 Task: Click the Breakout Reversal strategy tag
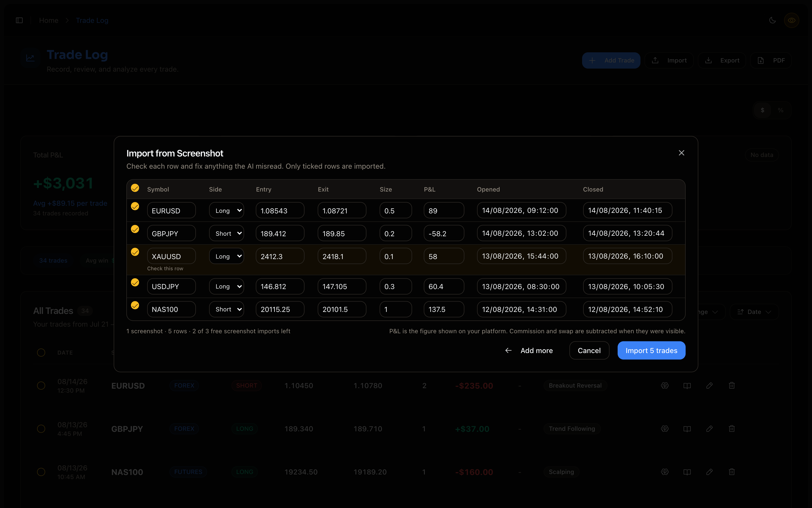575,385
